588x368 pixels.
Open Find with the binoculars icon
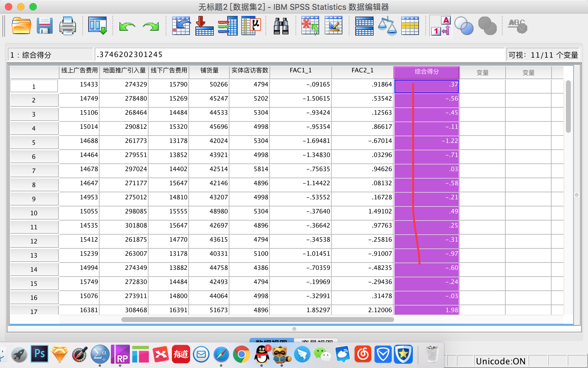[281, 26]
